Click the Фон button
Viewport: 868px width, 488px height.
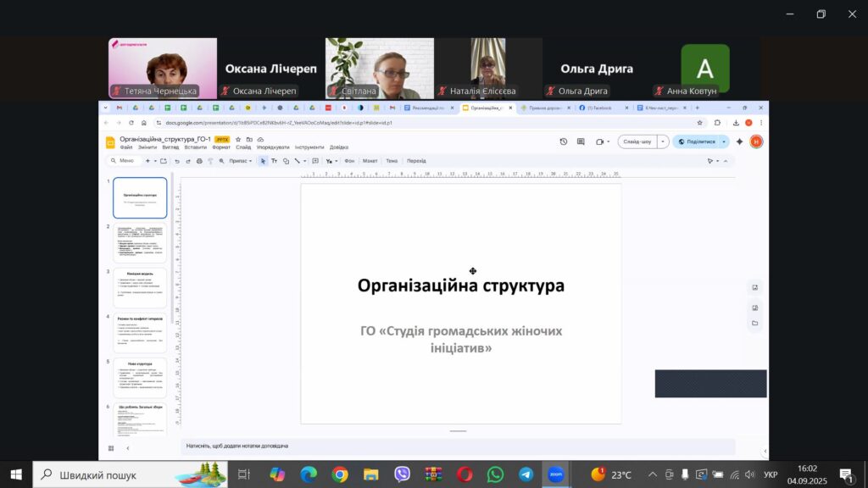click(349, 161)
